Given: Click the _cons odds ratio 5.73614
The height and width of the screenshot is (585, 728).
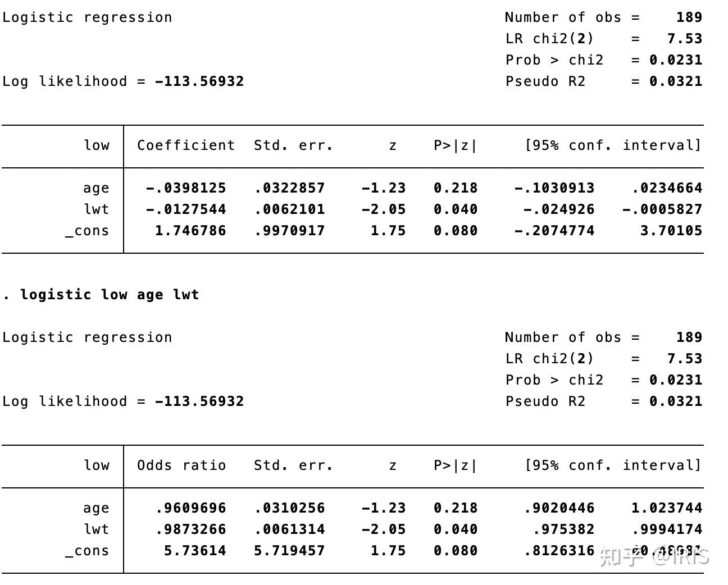Looking at the screenshot, I should click(x=195, y=551).
